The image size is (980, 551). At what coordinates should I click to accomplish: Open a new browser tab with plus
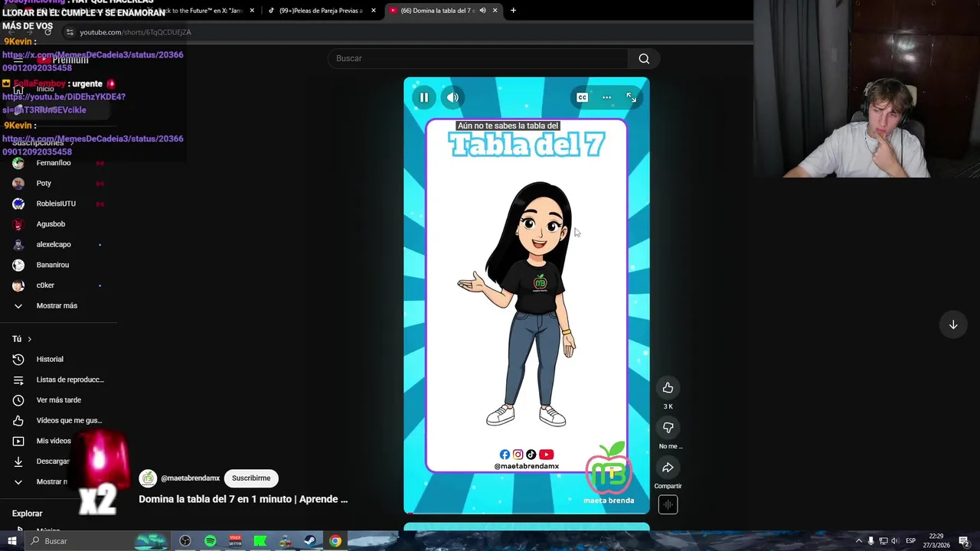(513, 11)
